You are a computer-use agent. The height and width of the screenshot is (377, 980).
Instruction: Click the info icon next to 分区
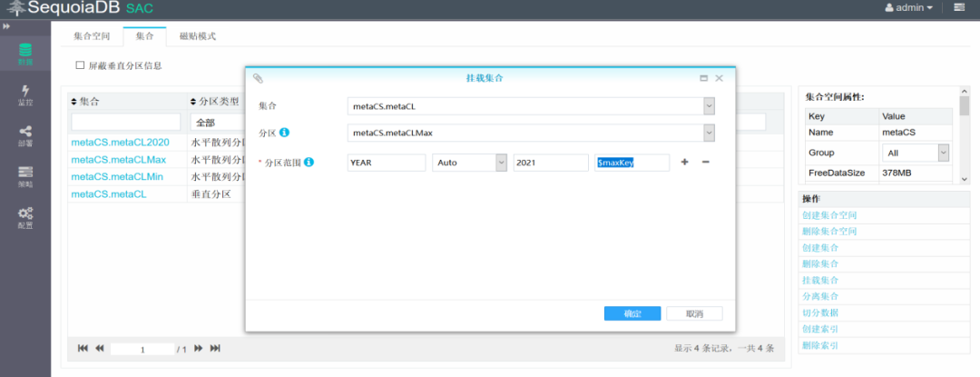(284, 133)
